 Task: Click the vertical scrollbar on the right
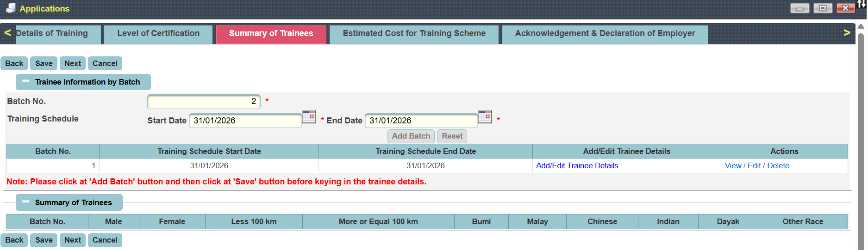(861, 139)
